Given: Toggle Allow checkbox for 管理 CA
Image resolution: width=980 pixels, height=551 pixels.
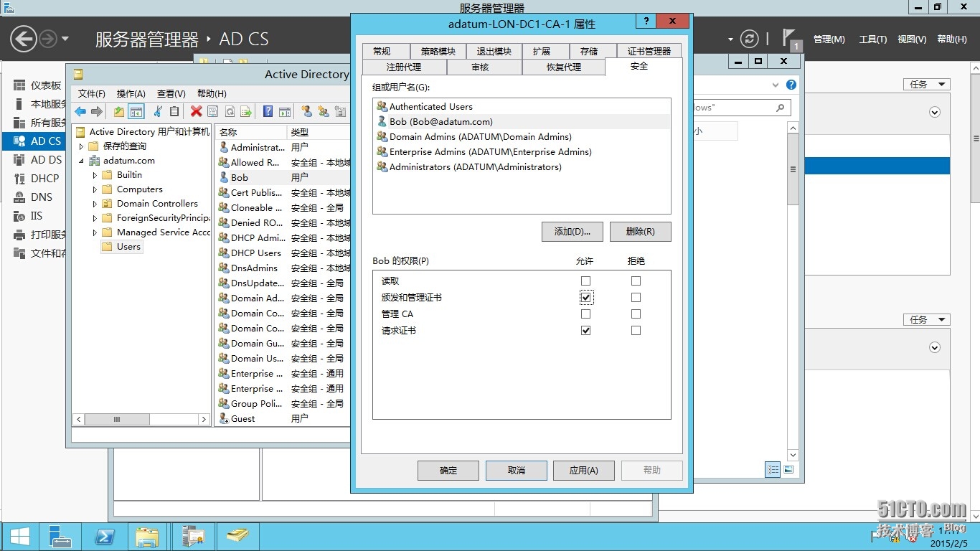Looking at the screenshot, I should point(586,314).
